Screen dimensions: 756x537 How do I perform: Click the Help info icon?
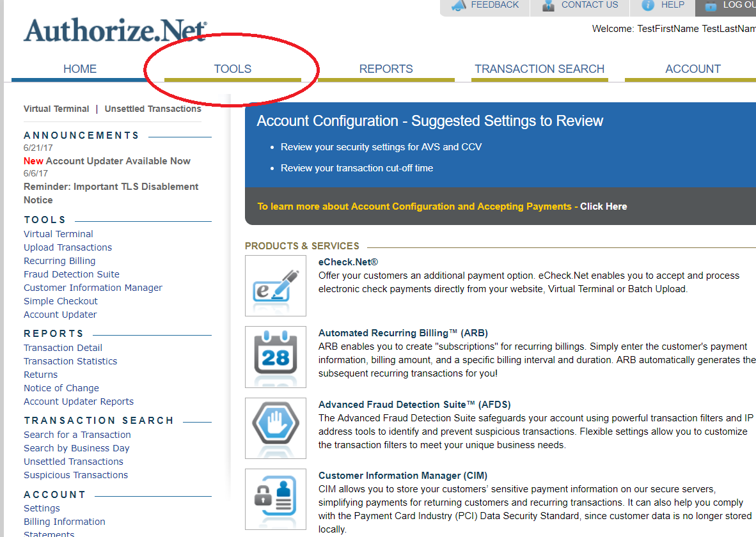pos(648,5)
